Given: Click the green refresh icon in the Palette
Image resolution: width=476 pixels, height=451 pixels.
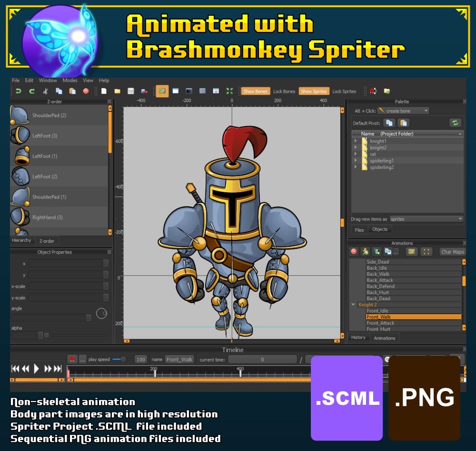Looking at the screenshot, I should [x=455, y=123].
